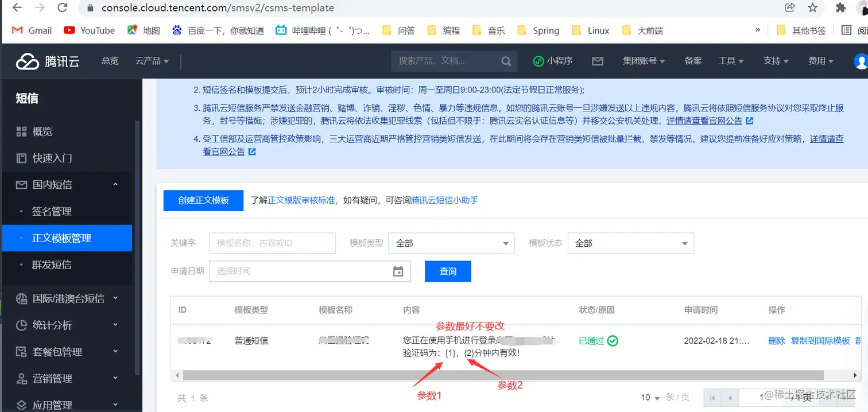
Task: Open the browser extensions puzzle icon
Action: (x=840, y=8)
